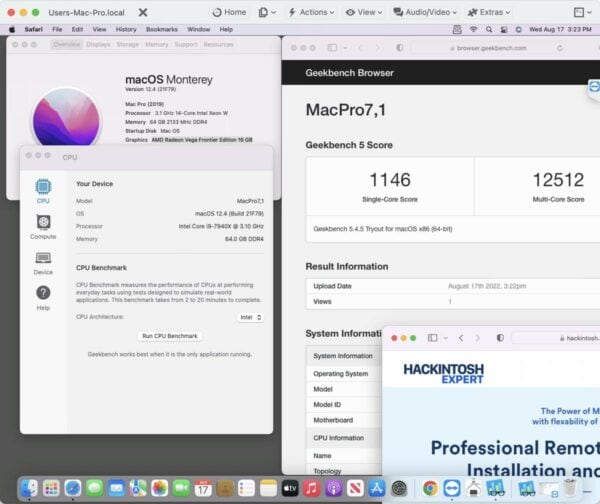Reload the Geekbench browser page
The image size is (600, 504).
[560, 48]
